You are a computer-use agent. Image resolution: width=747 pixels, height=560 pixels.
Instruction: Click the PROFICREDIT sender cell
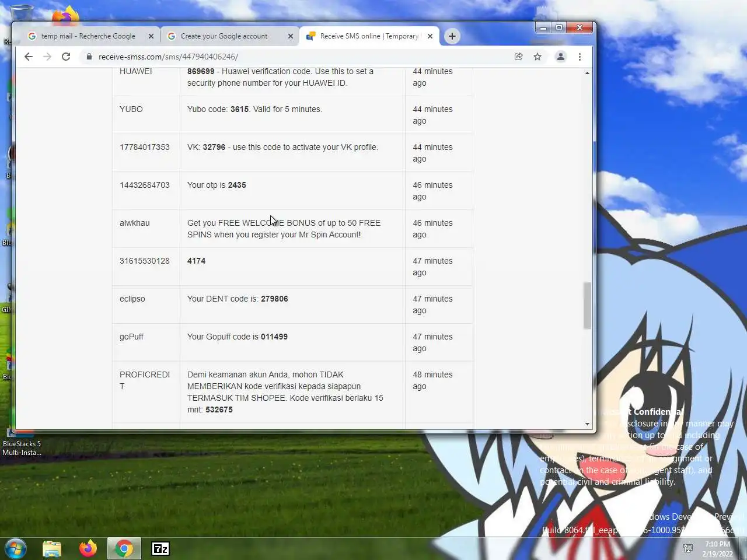pyautogui.click(x=146, y=392)
